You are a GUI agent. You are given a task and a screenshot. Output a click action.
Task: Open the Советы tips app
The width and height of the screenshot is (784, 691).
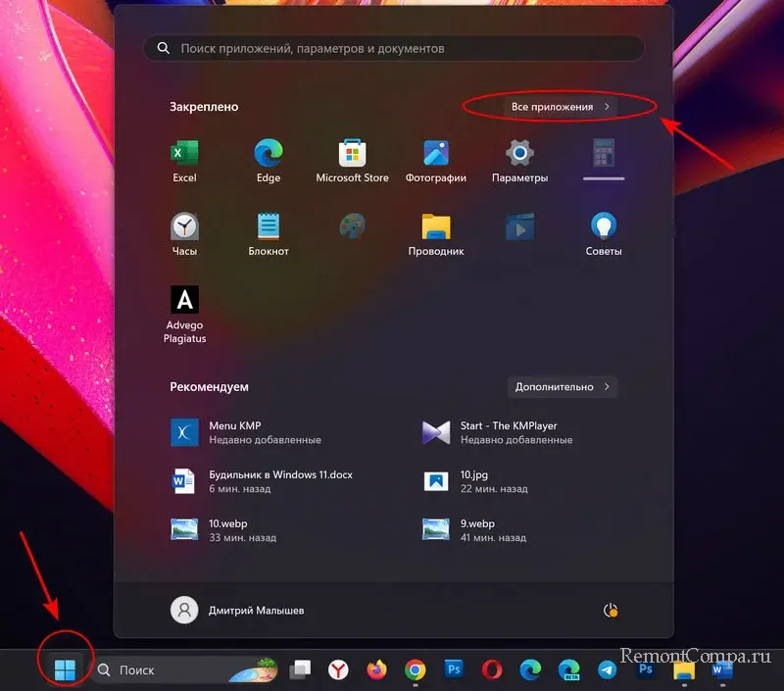(x=604, y=234)
